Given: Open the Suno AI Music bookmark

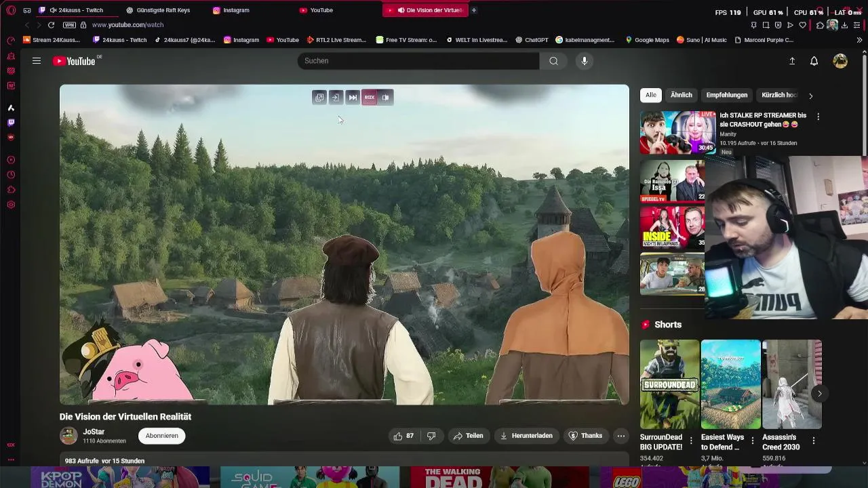Looking at the screenshot, I should coord(701,40).
